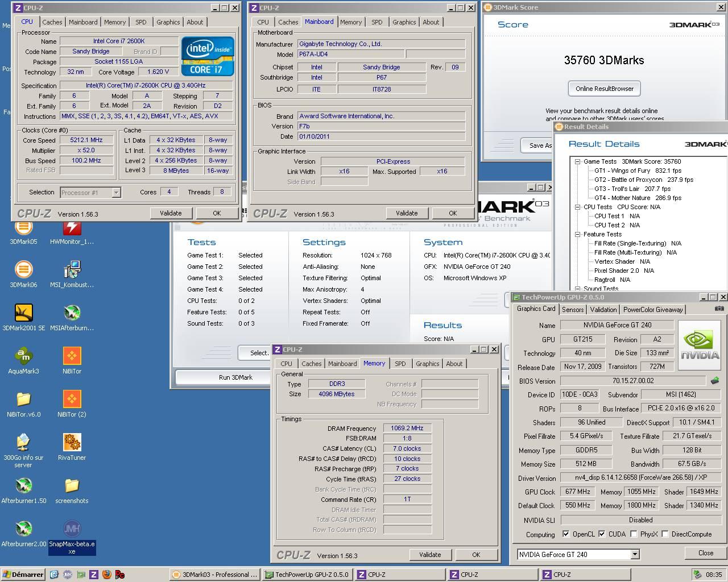This screenshot has width=728, height=582.
Task: Open the About tab in the CPU window
Action: (195, 22)
